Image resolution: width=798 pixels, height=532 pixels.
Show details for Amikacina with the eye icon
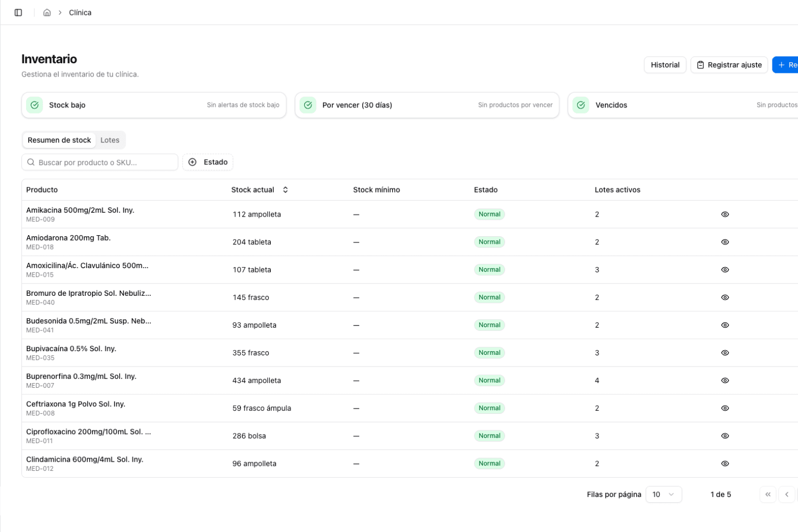[725, 214]
